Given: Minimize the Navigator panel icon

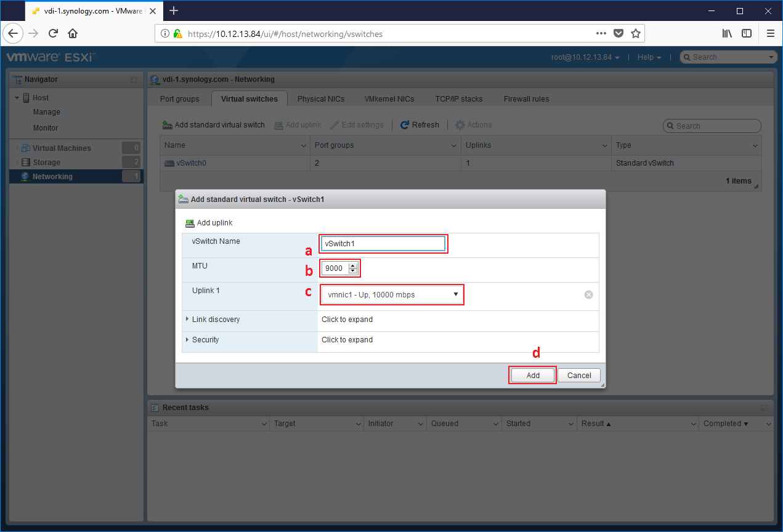Looking at the screenshot, I should coord(134,79).
